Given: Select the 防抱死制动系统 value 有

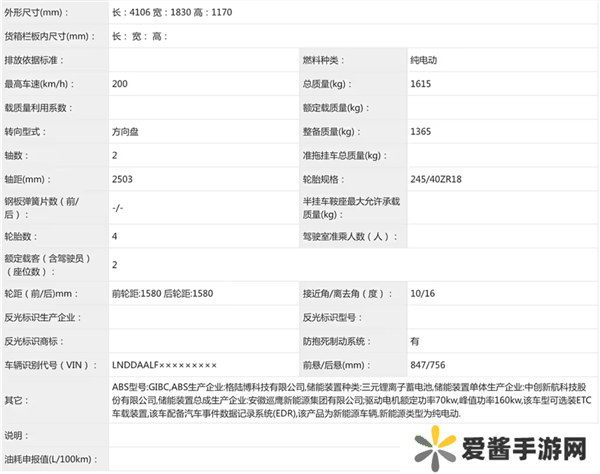Looking at the screenshot, I should coord(415,341).
